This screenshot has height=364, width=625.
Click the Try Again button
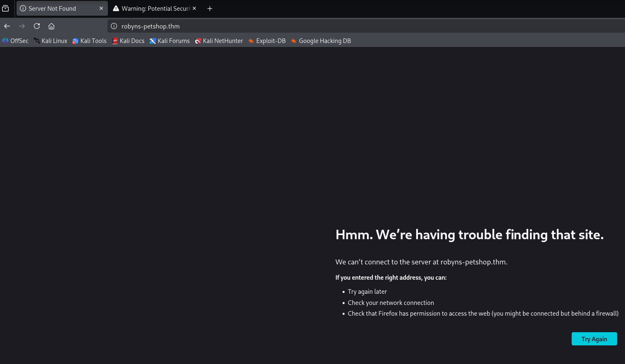[594, 339]
